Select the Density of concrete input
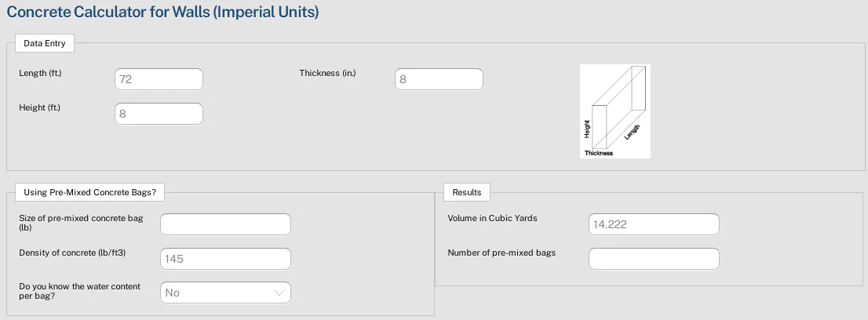The image size is (868, 320). [x=225, y=259]
